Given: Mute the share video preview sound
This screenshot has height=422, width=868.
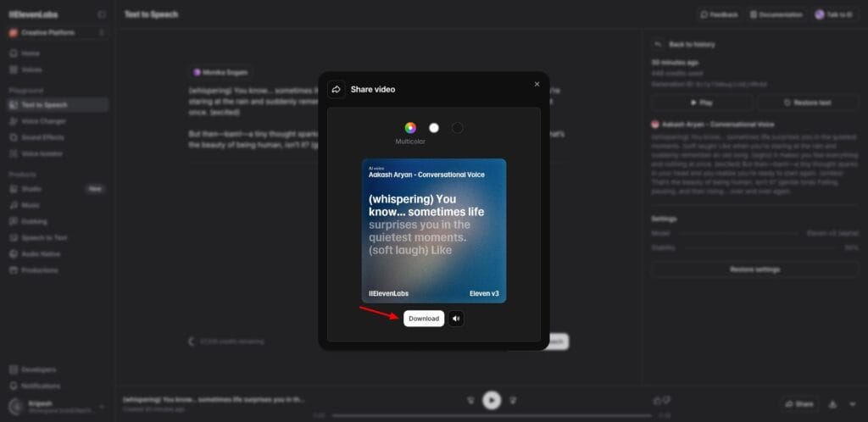Looking at the screenshot, I should pyautogui.click(x=456, y=319).
